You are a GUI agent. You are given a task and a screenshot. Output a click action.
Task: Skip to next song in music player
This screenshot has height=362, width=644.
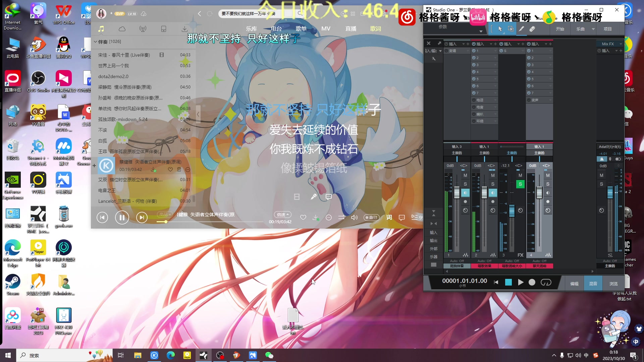[x=142, y=218]
